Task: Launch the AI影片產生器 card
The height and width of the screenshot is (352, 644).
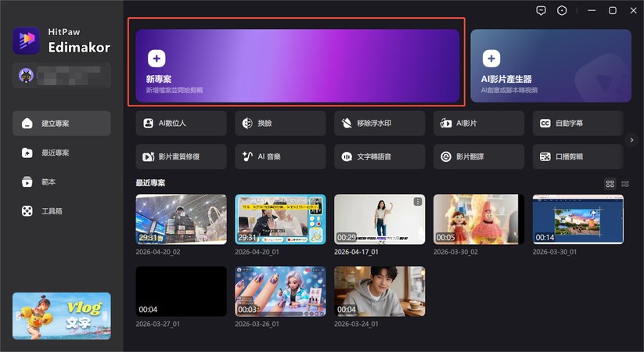Action: click(x=551, y=66)
